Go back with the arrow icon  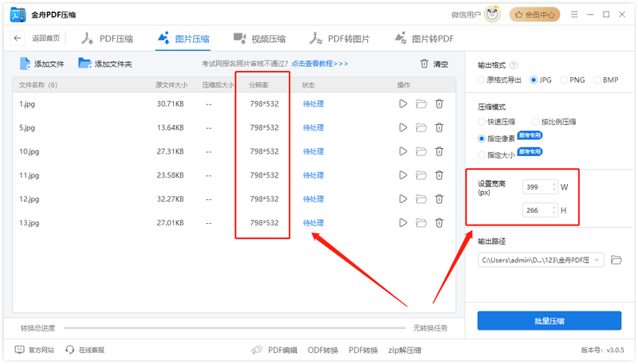(x=17, y=38)
